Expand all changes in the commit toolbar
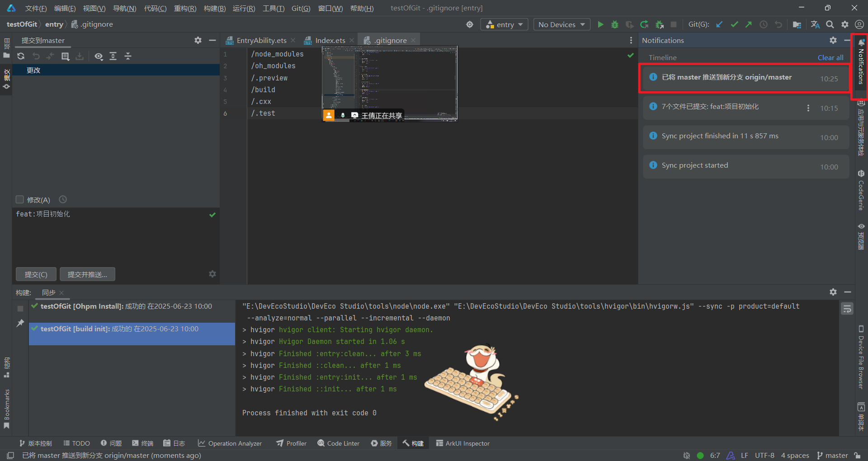This screenshot has height=461, width=868. 113,56
